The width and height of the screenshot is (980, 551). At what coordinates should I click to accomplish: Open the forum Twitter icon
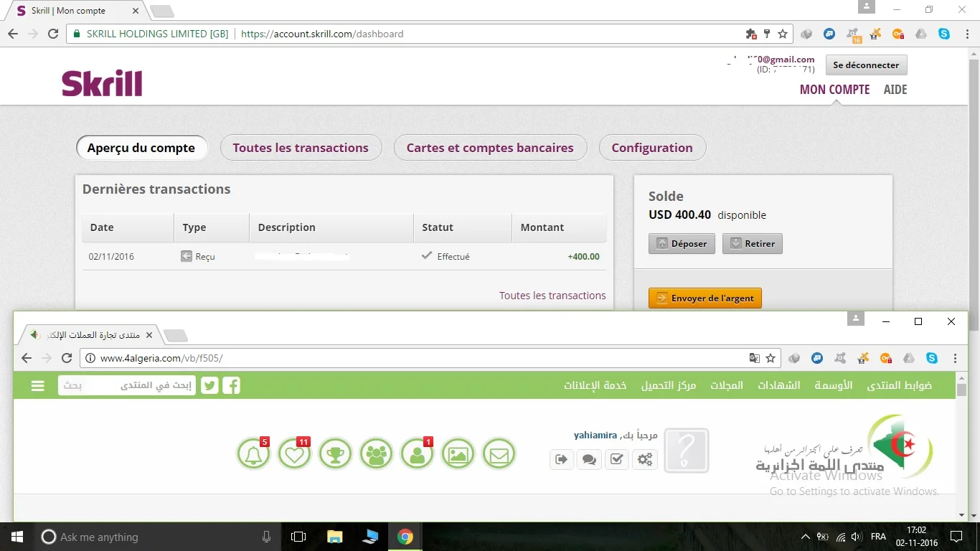pyautogui.click(x=209, y=386)
